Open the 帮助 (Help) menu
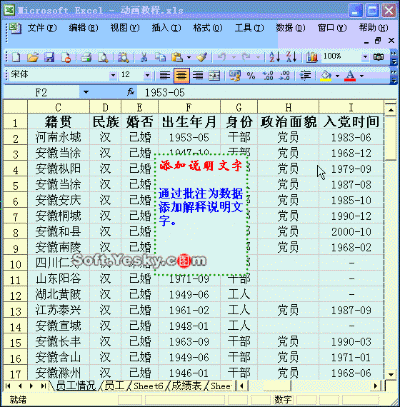The height and width of the screenshot is (407, 400). click(x=373, y=28)
